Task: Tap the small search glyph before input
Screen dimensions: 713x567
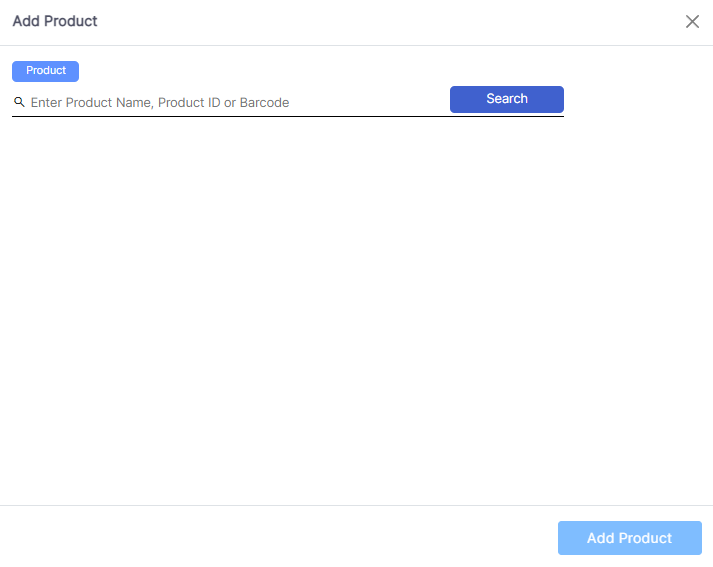Action: pyautogui.click(x=19, y=102)
